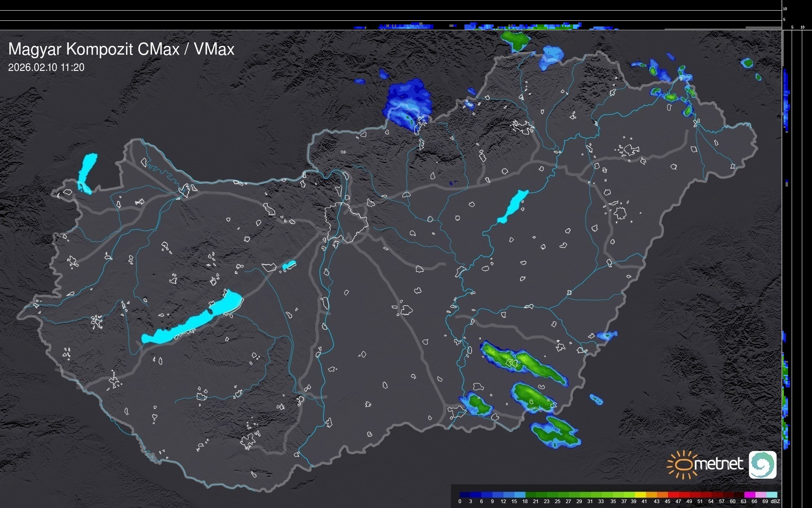Click the 2026.02.10 11:20 timestamp
The height and width of the screenshot is (508, 812).
(46, 68)
